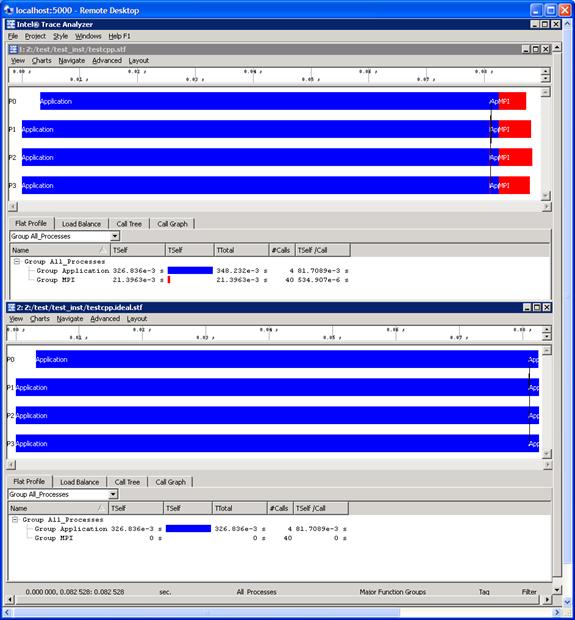Open the File menu in Intel Trace Analyzer
The image size is (575, 620).
coord(13,36)
